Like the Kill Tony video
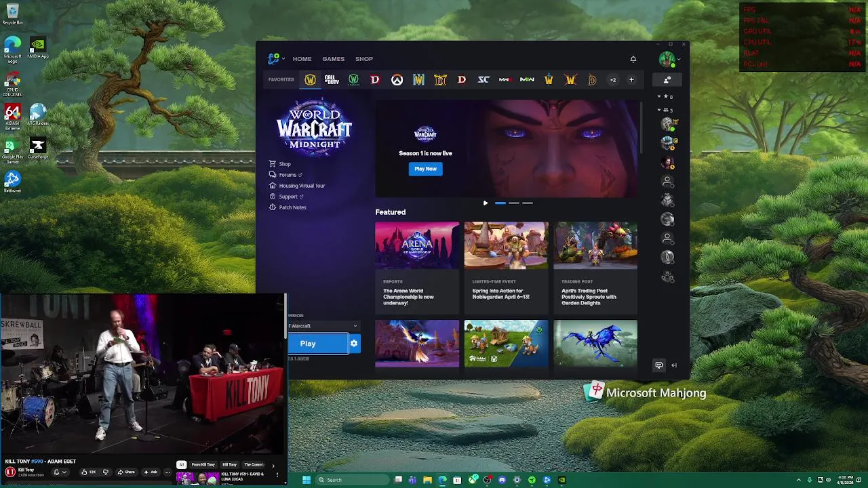 89,472
